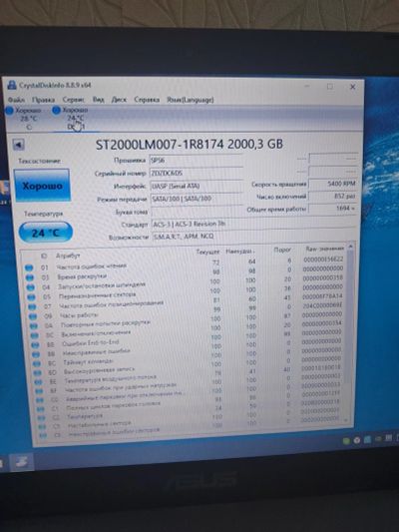Select second disk status circle at 24 °C
The height and width of the screenshot is (532, 399).
[x=56, y=110]
